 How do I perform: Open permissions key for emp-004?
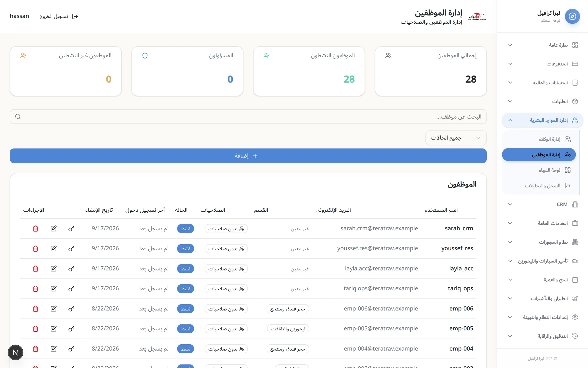click(71, 349)
